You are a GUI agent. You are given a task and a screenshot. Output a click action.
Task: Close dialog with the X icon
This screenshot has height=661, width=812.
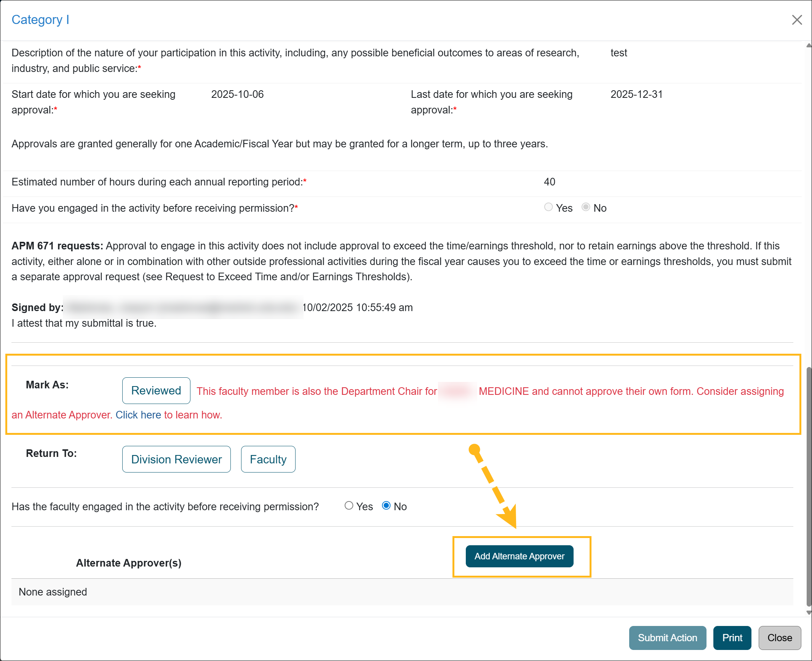pyautogui.click(x=797, y=20)
